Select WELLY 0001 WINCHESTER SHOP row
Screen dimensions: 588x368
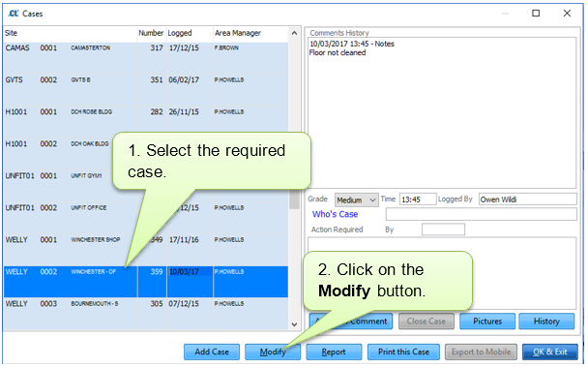[146, 250]
